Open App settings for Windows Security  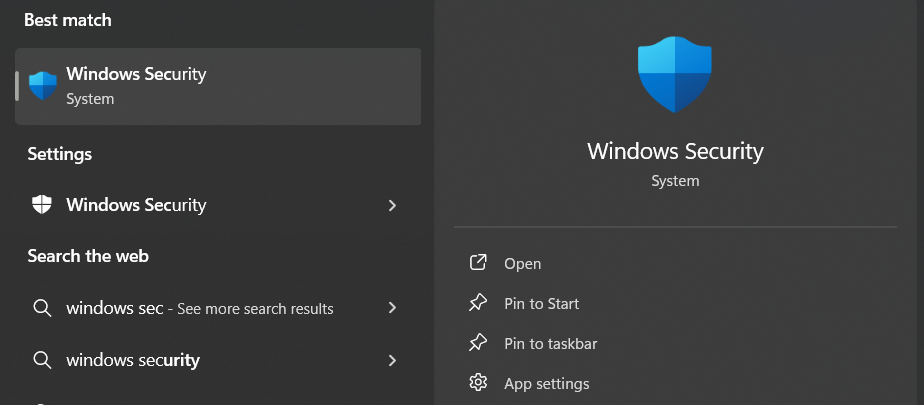pos(546,384)
